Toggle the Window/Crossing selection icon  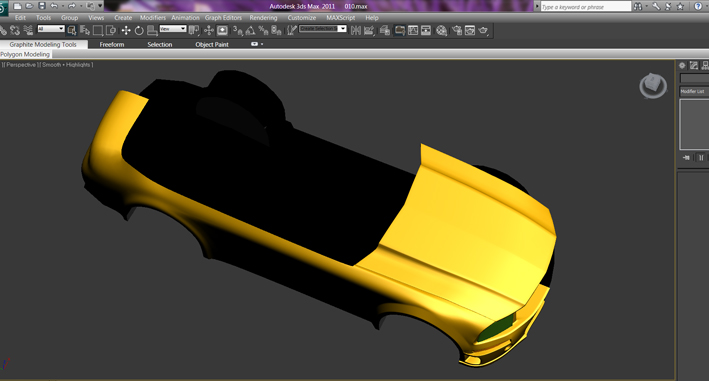click(111, 30)
